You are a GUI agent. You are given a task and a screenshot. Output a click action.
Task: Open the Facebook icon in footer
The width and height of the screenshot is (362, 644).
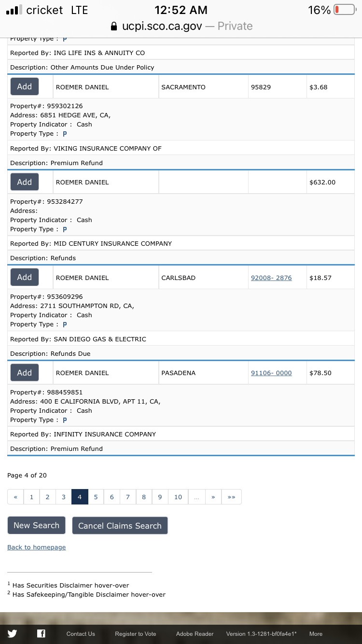pyautogui.click(x=41, y=633)
